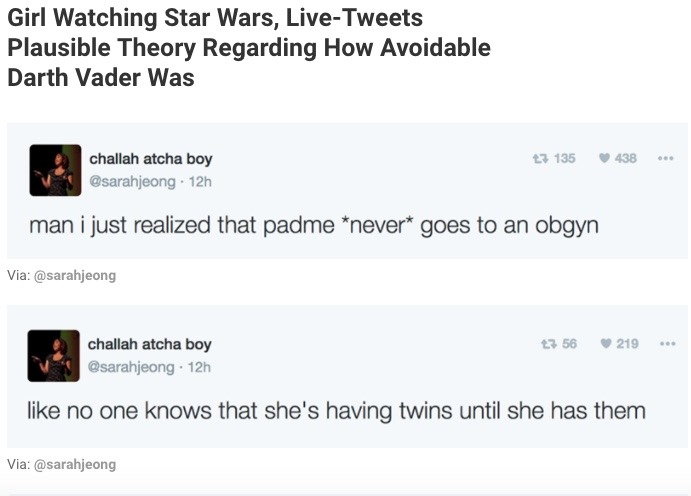The width and height of the screenshot is (691, 496).
Task: Open more options on the obgyn tweet
Action: tap(665, 159)
